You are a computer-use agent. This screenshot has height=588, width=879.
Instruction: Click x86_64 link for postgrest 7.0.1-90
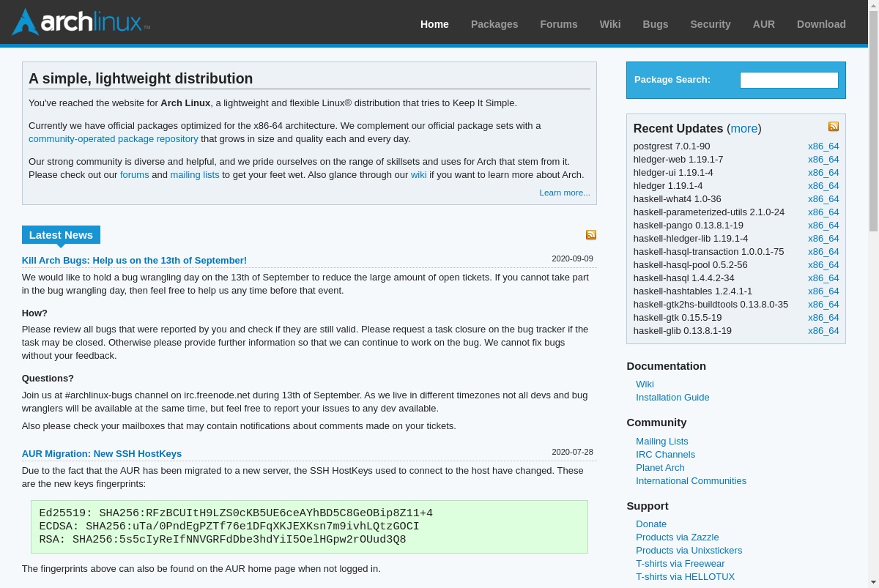823,146
